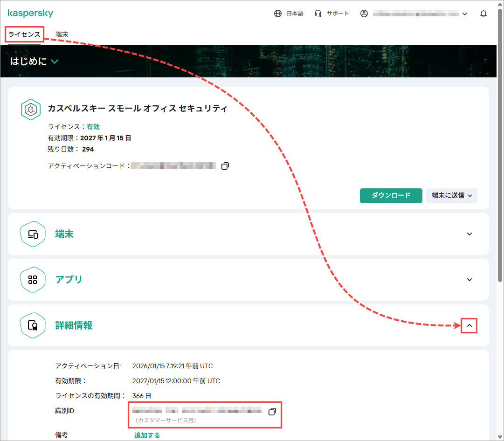504x441 pixels.
Task: Click the はじめに banner title
Action: pos(28,62)
